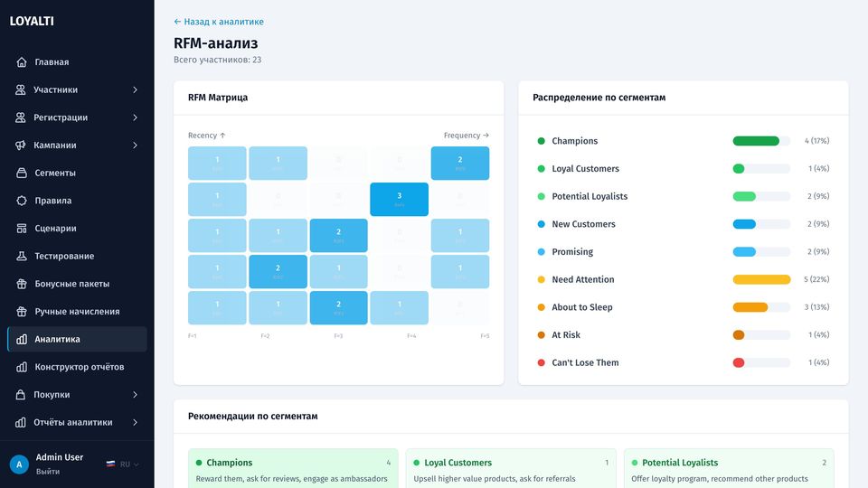Click the Frequency axis label
This screenshot has height=488, width=868.
coord(467,135)
